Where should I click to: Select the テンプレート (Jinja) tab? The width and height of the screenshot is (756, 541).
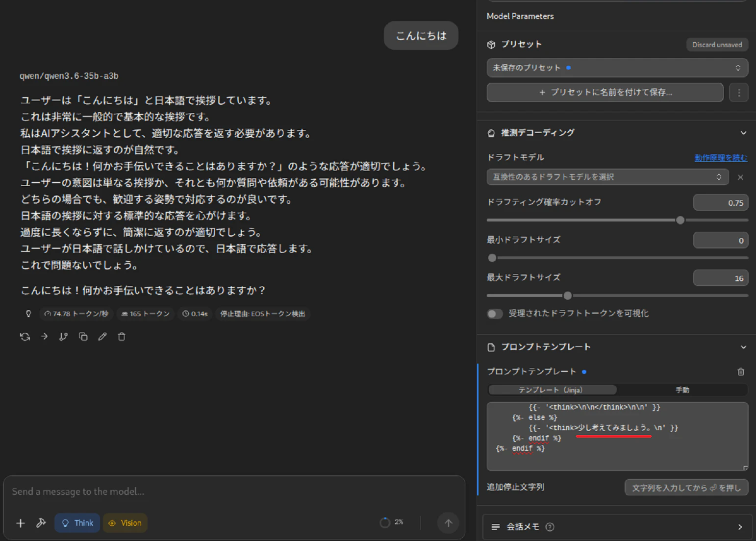[x=553, y=390]
